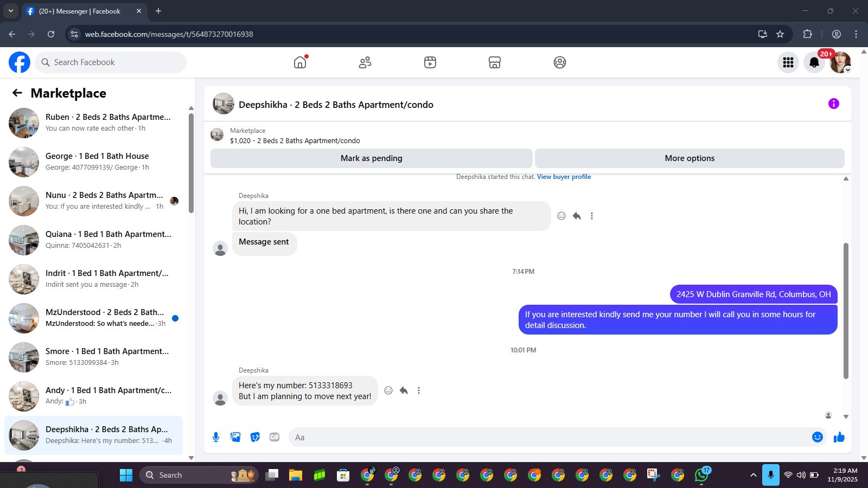Open the Facebook menu grid icon
The image size is (868, 488).
(x=788, y=62)
